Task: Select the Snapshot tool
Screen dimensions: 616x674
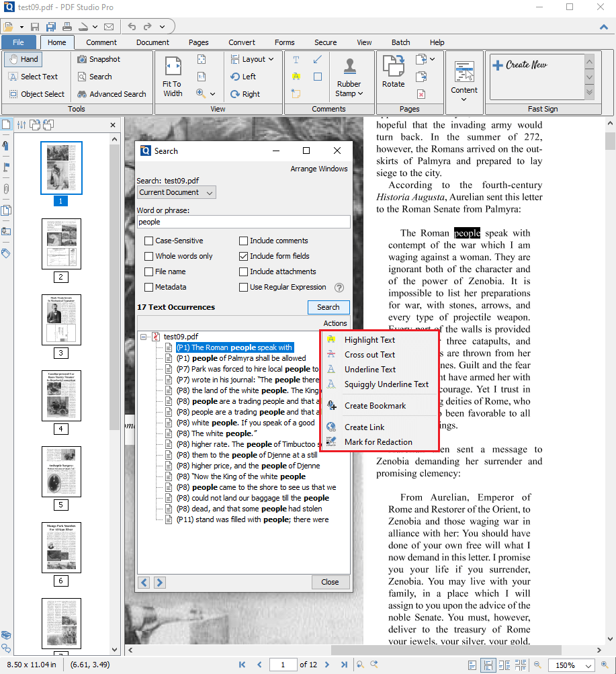Action: pos(99,59)
